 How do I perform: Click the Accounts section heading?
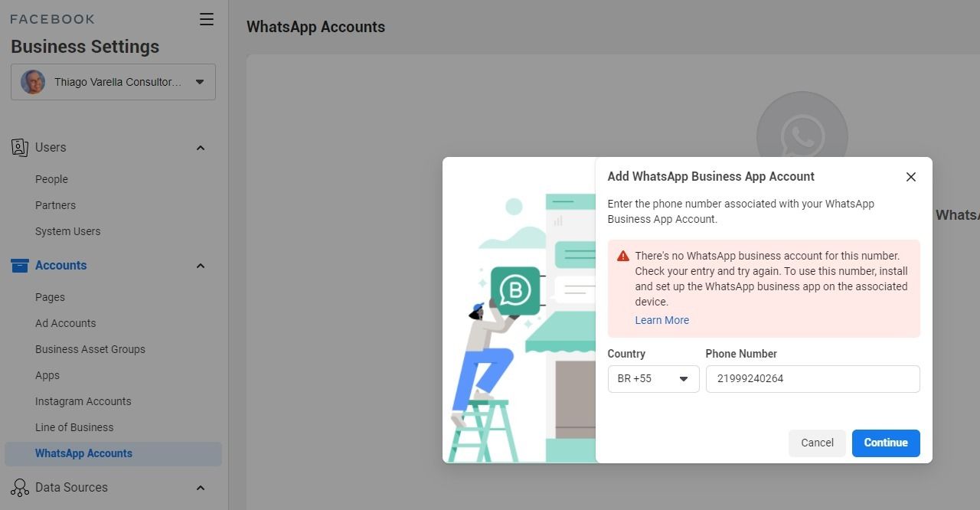pyautogui.click(x=60, y=266)
